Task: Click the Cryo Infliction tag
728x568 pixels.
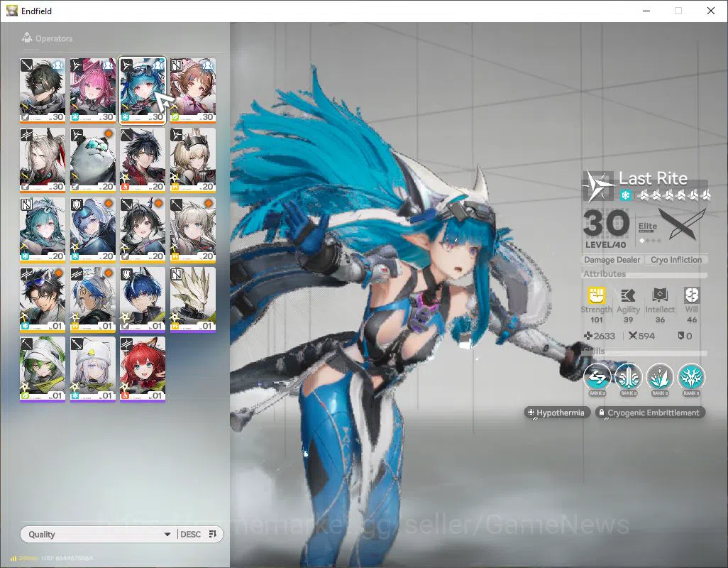Action: click(x=676, y=260)
